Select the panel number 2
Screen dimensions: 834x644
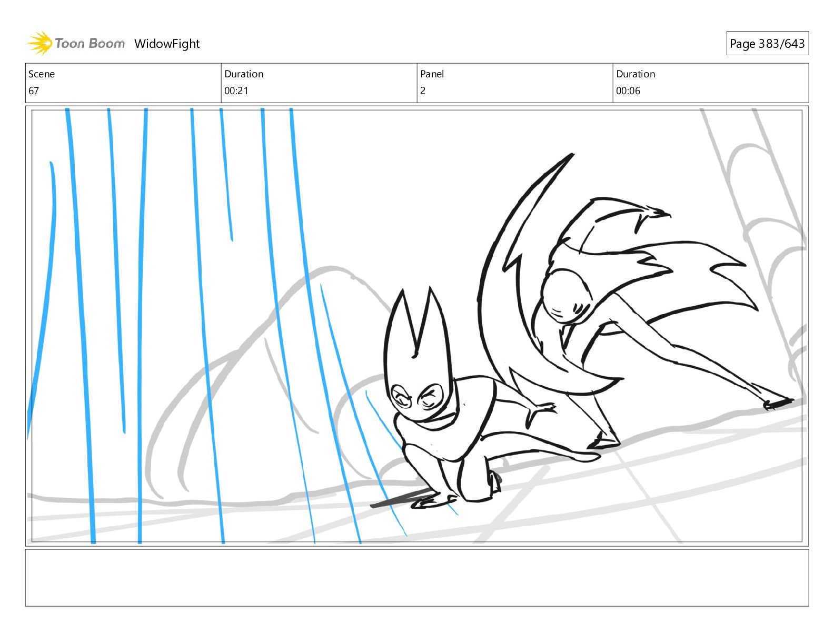tap(422, 91)
